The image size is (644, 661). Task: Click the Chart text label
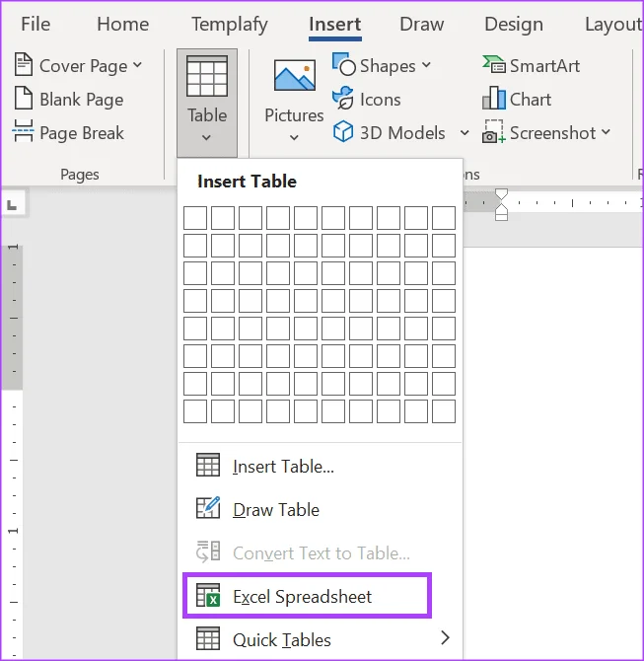pyautogui.click(x=531, y=100)
